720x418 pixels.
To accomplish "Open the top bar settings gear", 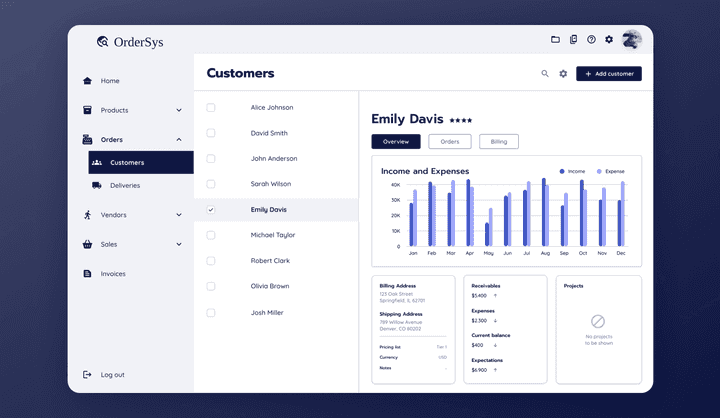I will pos(609,40).
